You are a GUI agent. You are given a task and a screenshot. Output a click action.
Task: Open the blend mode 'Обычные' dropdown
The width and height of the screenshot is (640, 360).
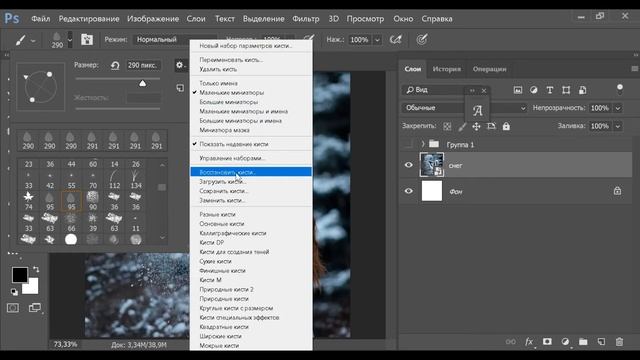[465, 108]
